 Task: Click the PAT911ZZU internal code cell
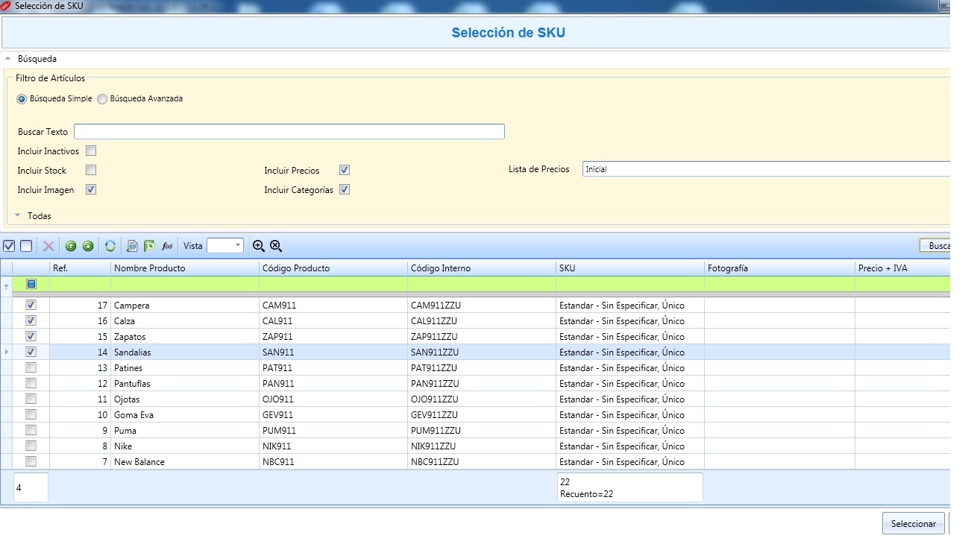(x=482, y=367)
